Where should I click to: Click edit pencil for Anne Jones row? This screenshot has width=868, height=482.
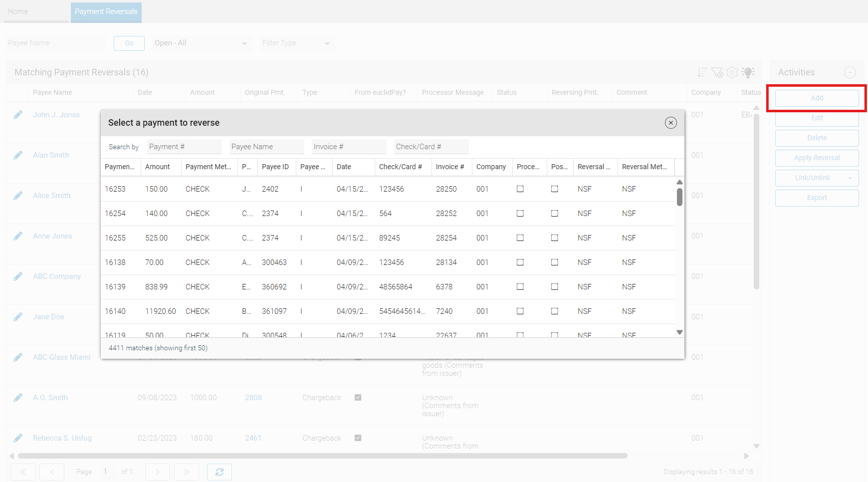coord(18,236)
